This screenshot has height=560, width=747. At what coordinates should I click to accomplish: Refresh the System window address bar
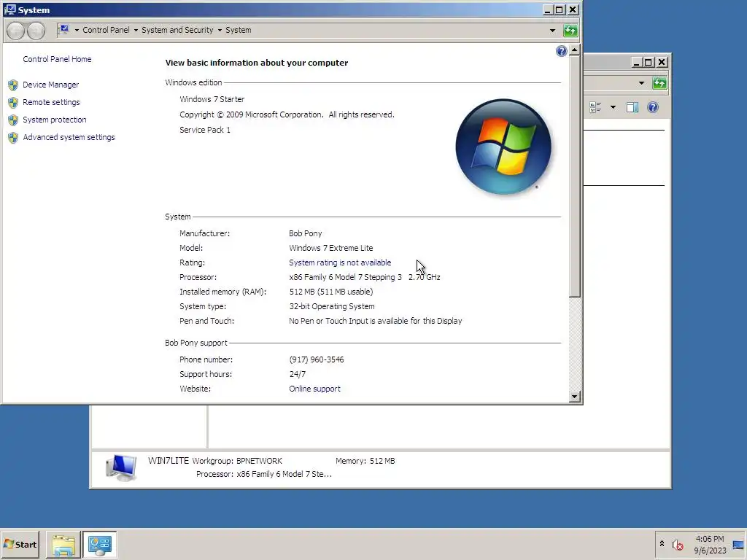point(570,31)
